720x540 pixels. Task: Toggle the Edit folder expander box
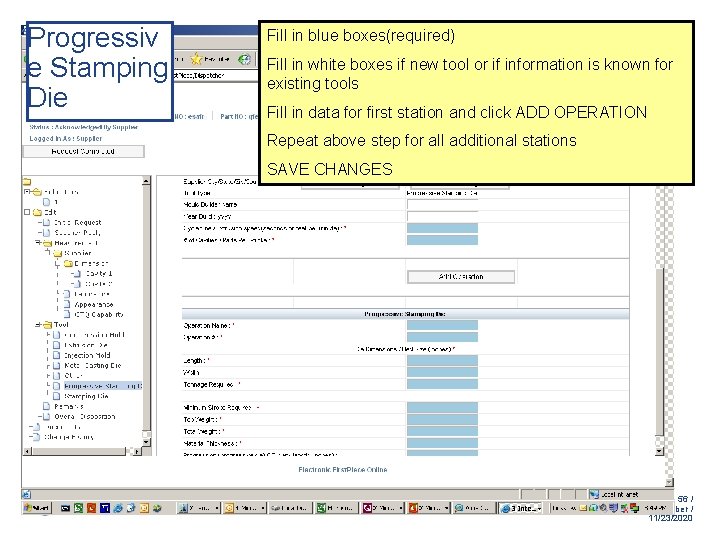click(27, 212)
